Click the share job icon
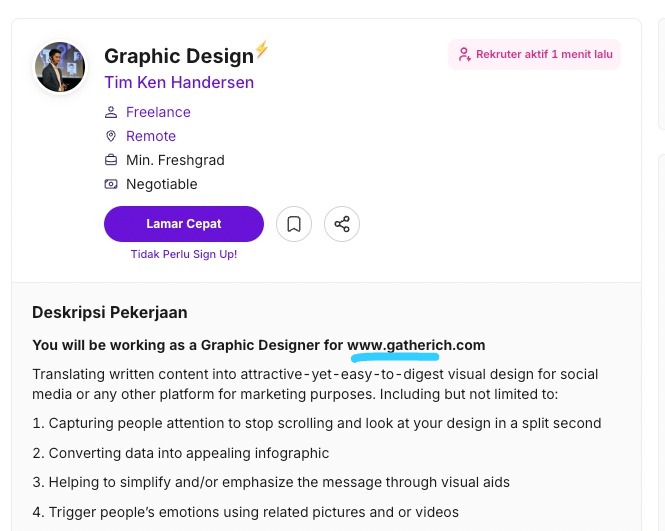This screenshot has width=665, height=531. (342, 224)
